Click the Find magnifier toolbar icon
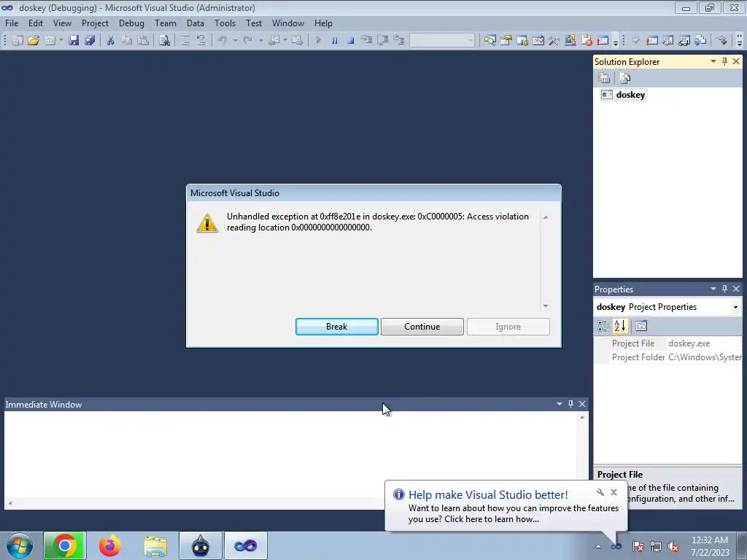747x560 pixels. click(x=489, y=41)
